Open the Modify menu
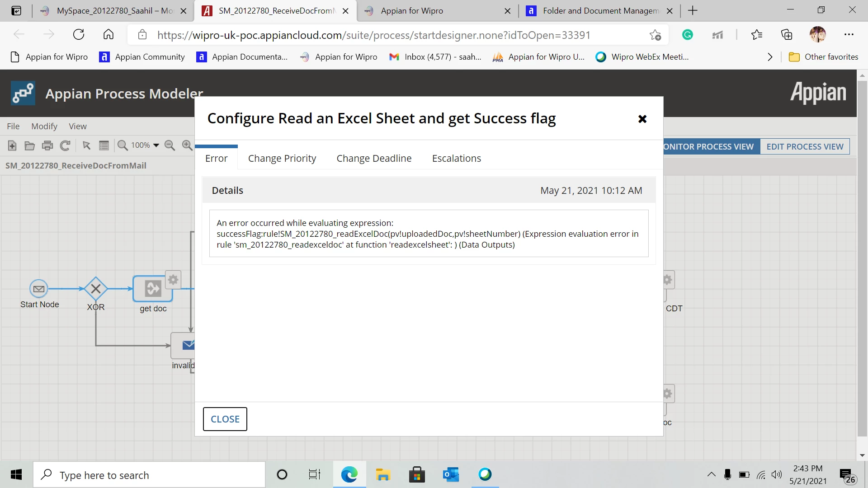This screenshot has height=488, width=868. pyautogui.click(x=44, y=127)
